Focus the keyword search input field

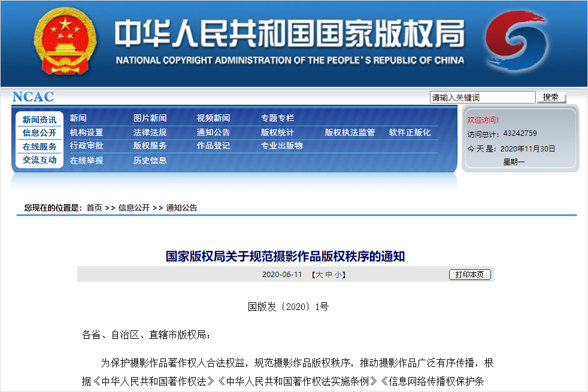tap(482, 98)
